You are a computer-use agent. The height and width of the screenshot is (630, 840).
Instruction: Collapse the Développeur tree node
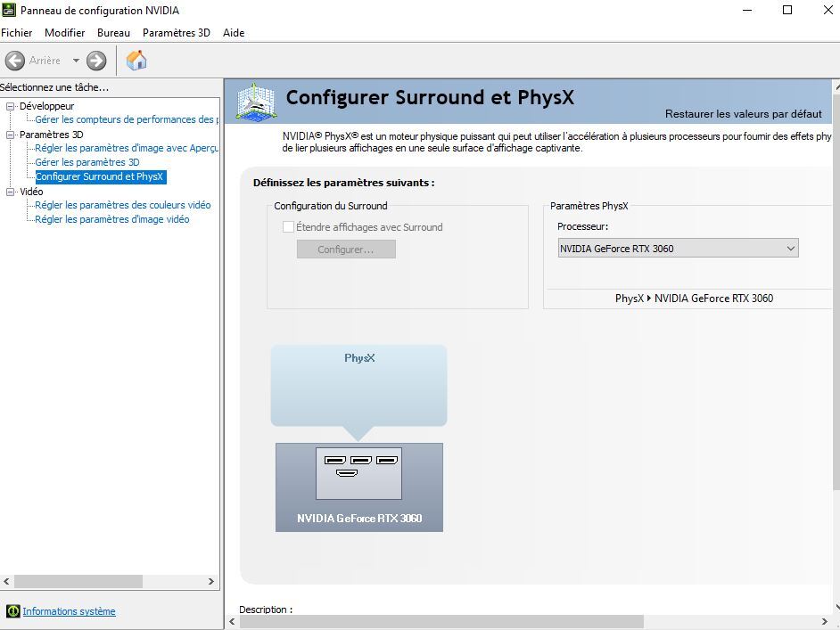click(x=10, y=106)
